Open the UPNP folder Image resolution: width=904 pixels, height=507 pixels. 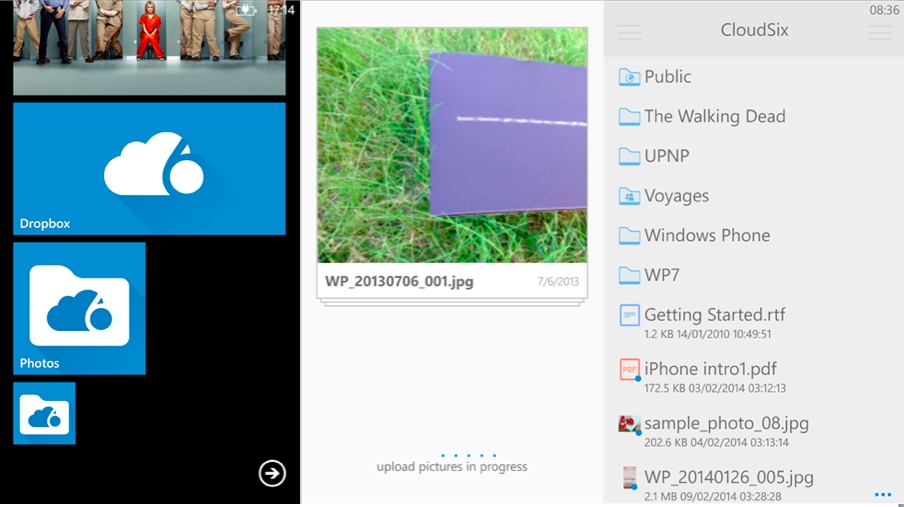pyautogui.click(x=754, y=156)
